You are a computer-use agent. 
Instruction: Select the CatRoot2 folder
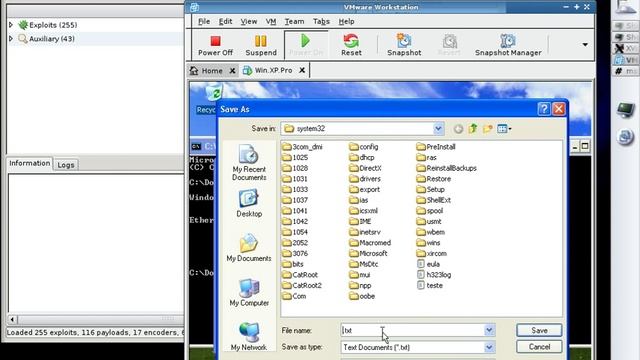click(x=302, y=286)
